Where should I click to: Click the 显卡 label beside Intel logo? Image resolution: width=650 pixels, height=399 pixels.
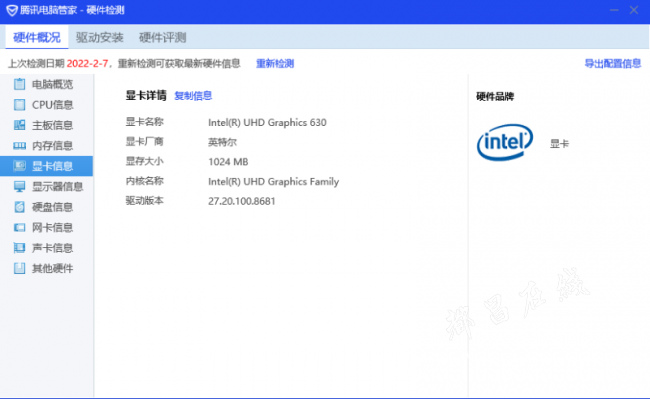pos(560,144)
